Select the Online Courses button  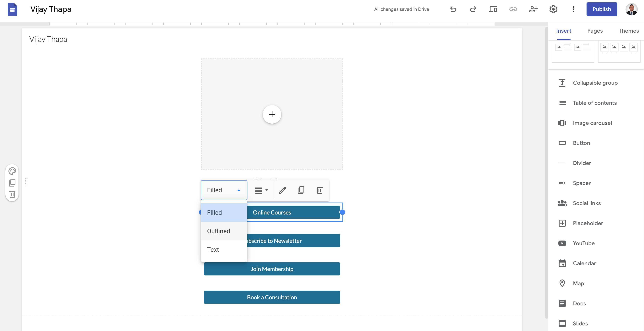pos(293,212)
